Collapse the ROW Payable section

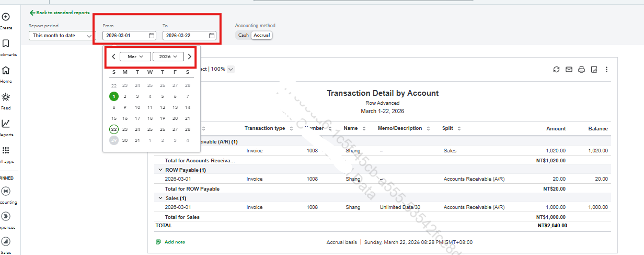point(160,170)
